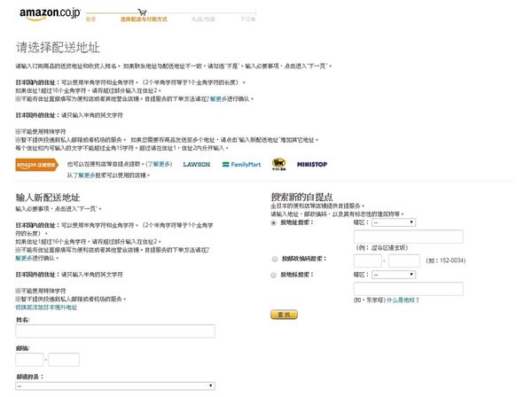Open the 什么是地标？ help link

tap(407, 301)
